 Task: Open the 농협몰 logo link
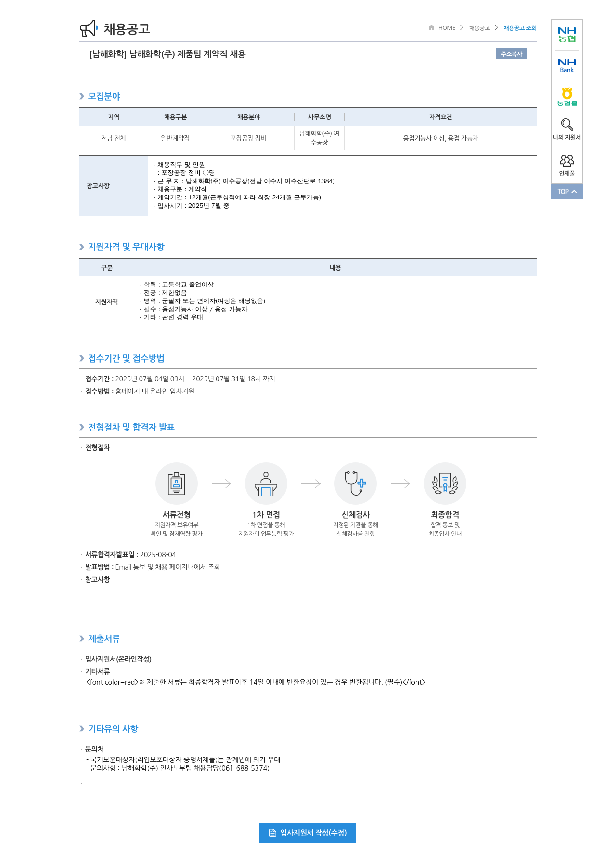pyautogui.click(x=567, y=97)
